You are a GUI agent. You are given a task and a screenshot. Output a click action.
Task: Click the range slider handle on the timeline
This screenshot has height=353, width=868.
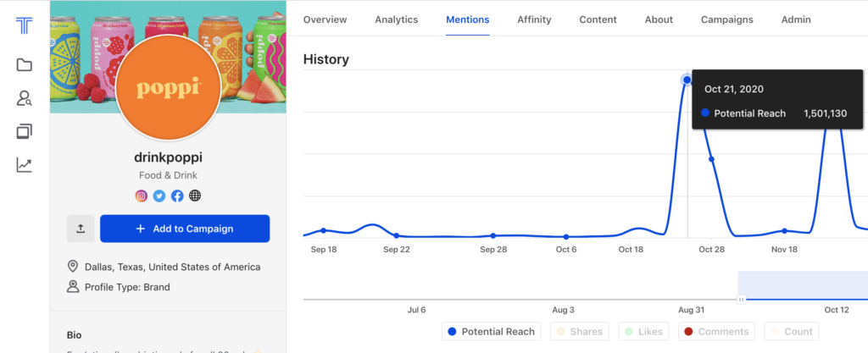click(x=741, y=300)
